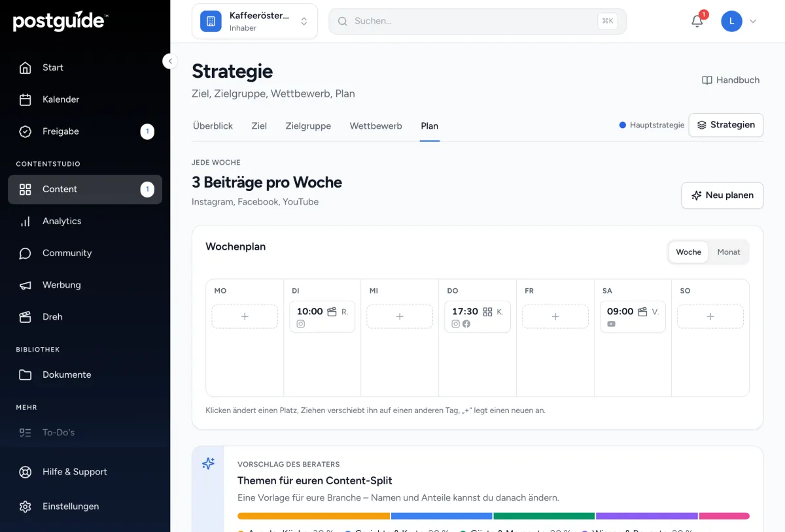Click Kaffeerösterei workspace building icon

(x=211, y=22)
